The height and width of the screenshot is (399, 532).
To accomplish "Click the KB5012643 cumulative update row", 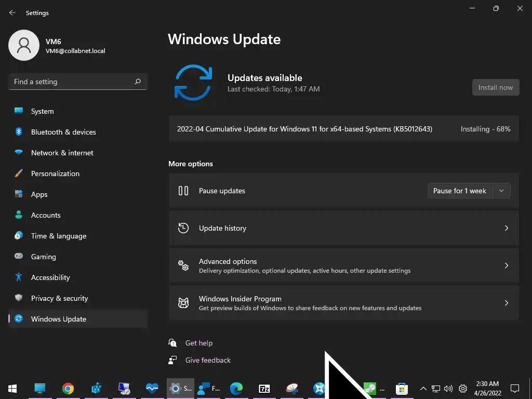I will tap(344, 129).
